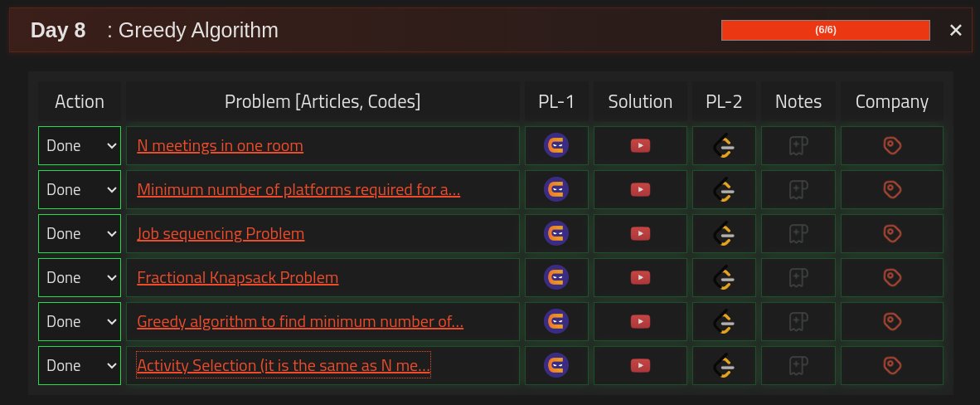Image resolution: width=980 pixels, height=405 pixels.
Task: Open the N meetings in one room link
Action: (x=220, y=145)
